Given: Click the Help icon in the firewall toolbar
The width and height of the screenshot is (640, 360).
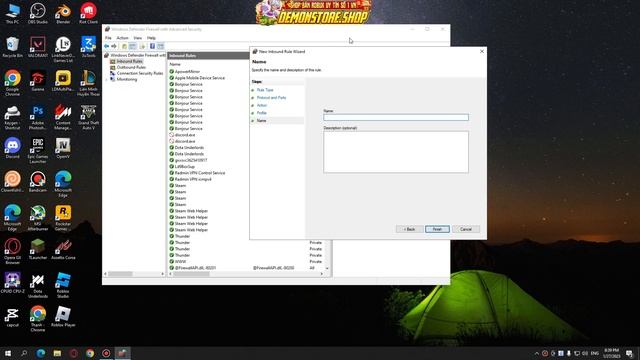Looking at the screenshot, I should 152,46.
